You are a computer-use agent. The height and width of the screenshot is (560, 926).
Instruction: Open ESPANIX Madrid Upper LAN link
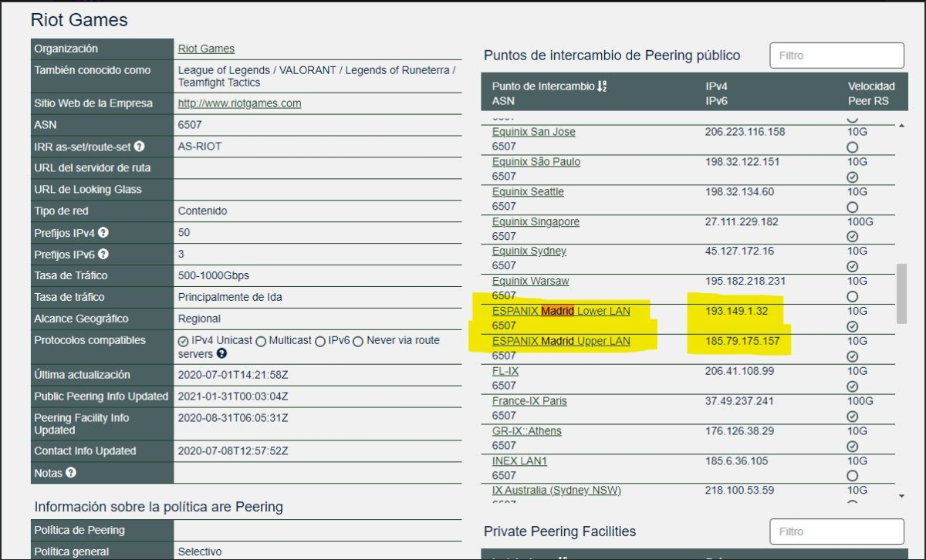pos(561,342)
